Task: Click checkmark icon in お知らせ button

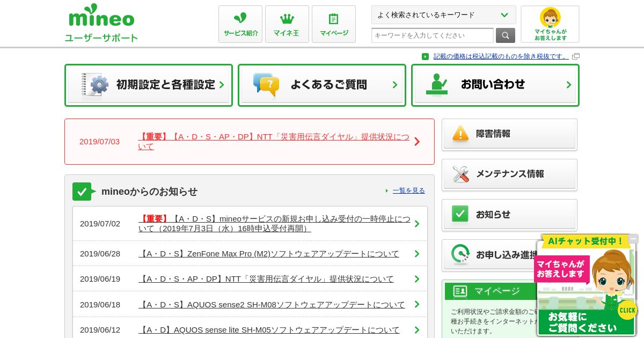Action: [460, 214]
